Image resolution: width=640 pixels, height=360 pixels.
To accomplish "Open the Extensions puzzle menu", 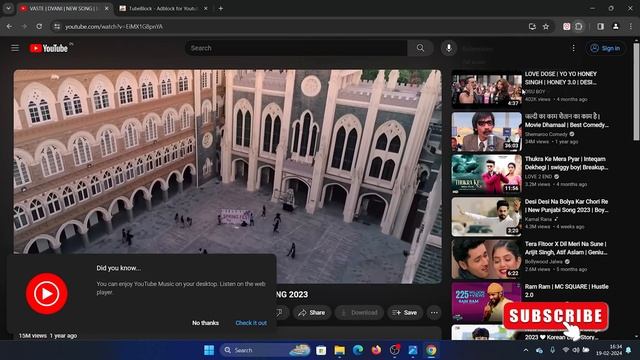I will tap(579, 27).
